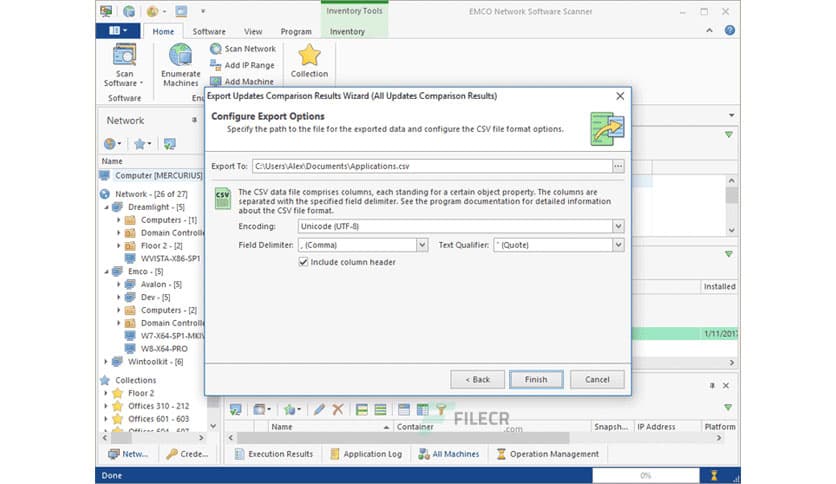Collapse the ribbon with the caret icon
This screenshot has height=484, width=836.
click(709, 30)
